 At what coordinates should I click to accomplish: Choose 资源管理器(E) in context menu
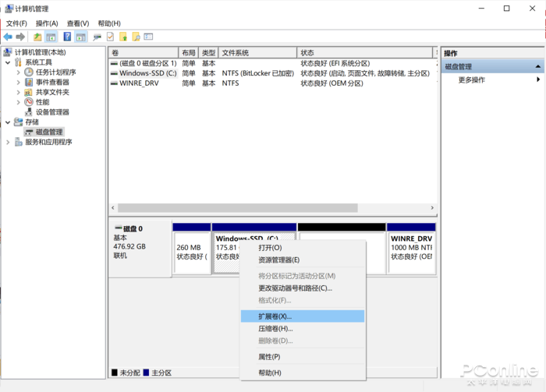tap(303, 260)
